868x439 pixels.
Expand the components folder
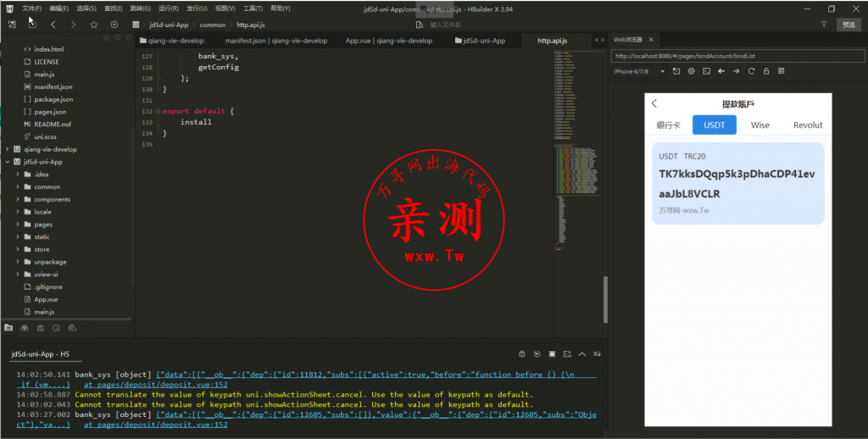tap(17, 199)
